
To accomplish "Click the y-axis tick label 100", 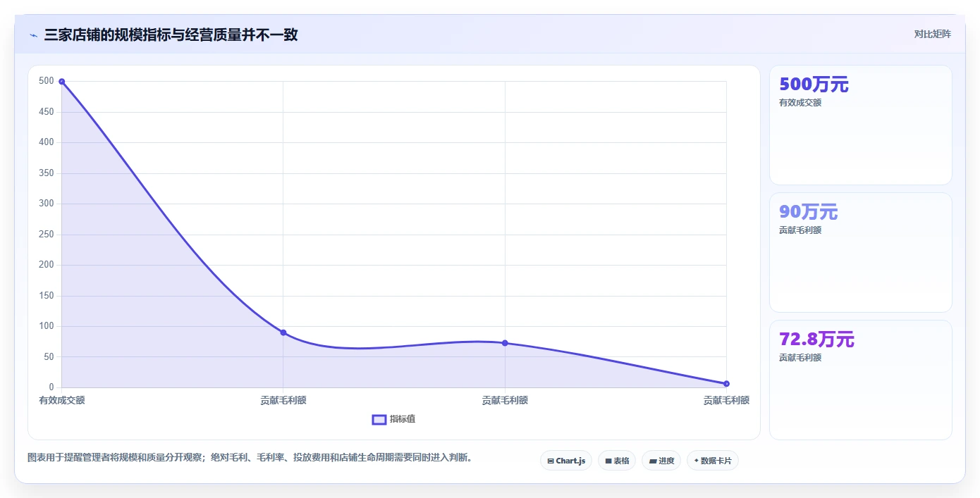I will click(x=47, y=326).
